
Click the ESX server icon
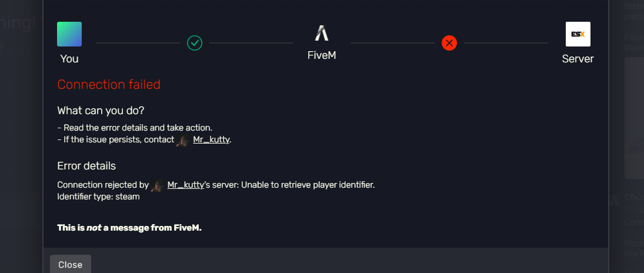pyautogui.click(x=578, y=34)
